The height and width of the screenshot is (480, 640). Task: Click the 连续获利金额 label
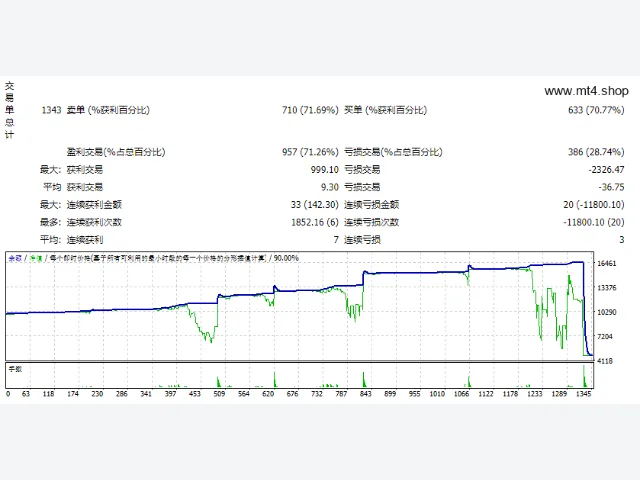tap(94, 205)
